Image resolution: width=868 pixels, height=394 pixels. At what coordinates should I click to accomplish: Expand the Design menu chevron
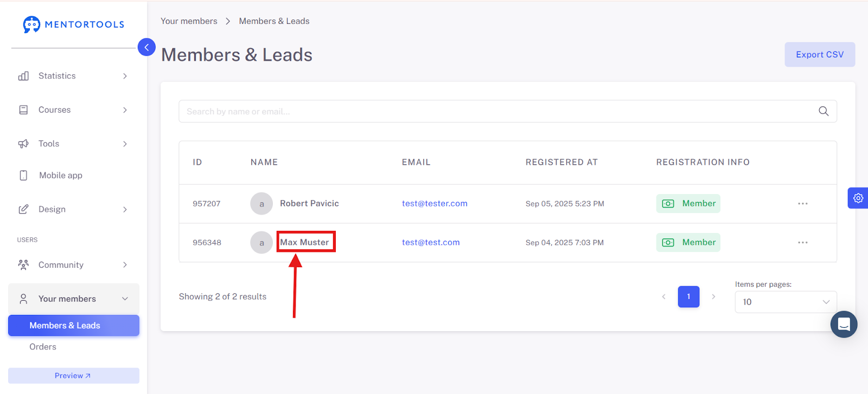tap(125, 209)
